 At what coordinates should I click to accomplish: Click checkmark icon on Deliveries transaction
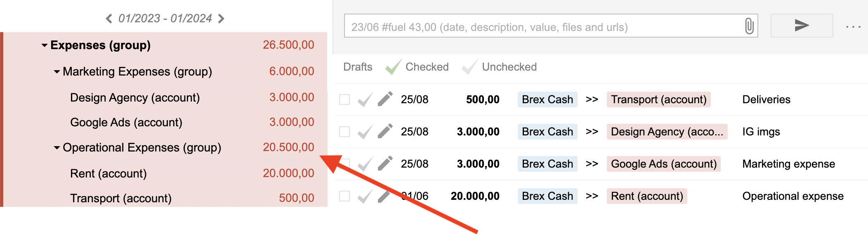[365, 99]
